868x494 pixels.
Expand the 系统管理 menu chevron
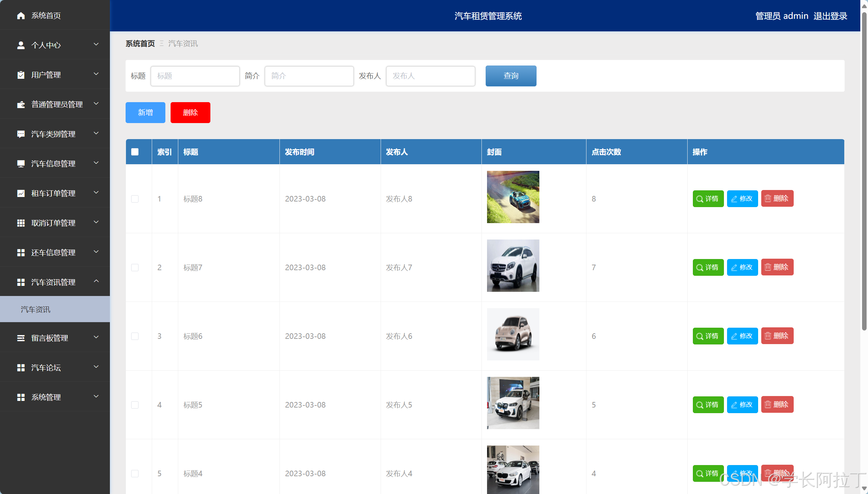tap(96, 396)
